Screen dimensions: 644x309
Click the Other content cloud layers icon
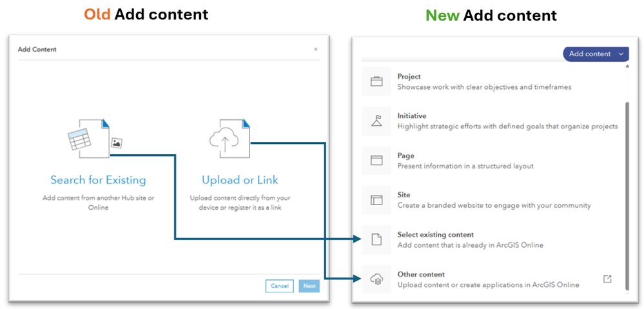pyautogui.click(x=376, y=279)
